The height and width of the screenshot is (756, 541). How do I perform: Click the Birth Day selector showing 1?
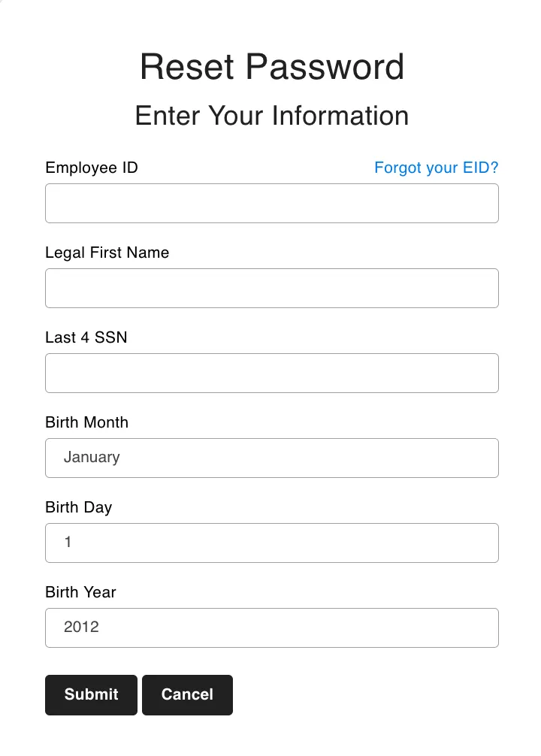tap(272, 543)
